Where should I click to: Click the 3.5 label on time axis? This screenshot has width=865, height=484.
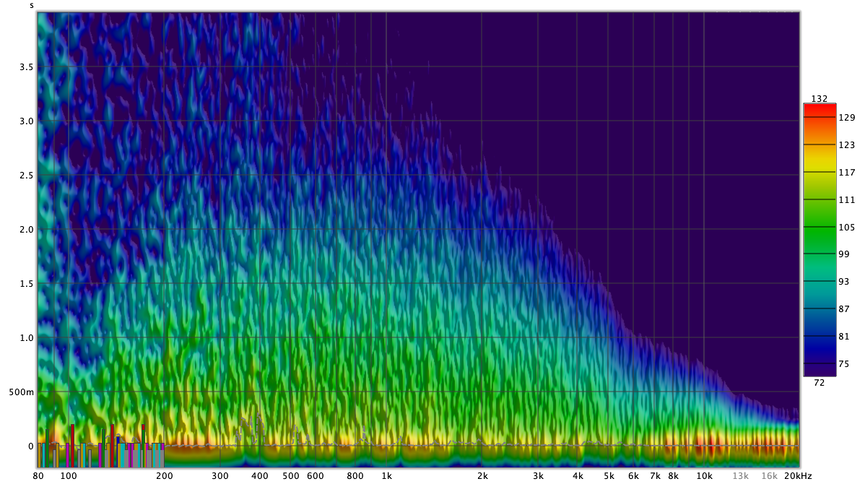[26, 67]
